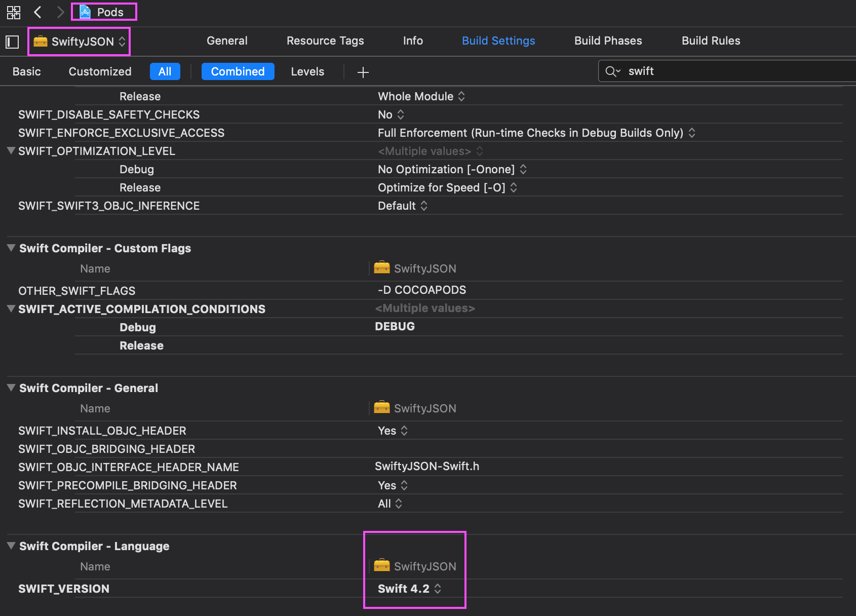856x616 pixels.
Task: Select the SWIFT_SWIFT3_OBJC_INFERENCE setting name
Action: [109, 206]
